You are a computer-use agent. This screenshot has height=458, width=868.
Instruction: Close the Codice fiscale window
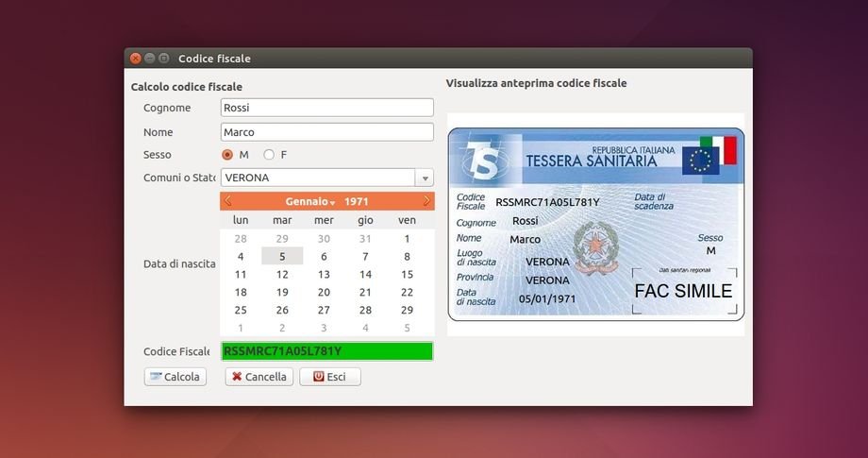click(136, 59)
